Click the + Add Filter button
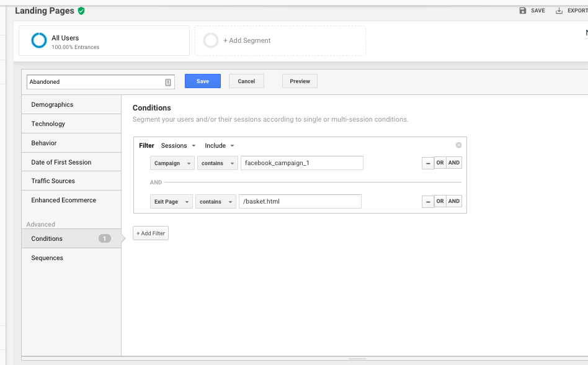This screenshot has width=588, height=365. (x=151, y=233)
